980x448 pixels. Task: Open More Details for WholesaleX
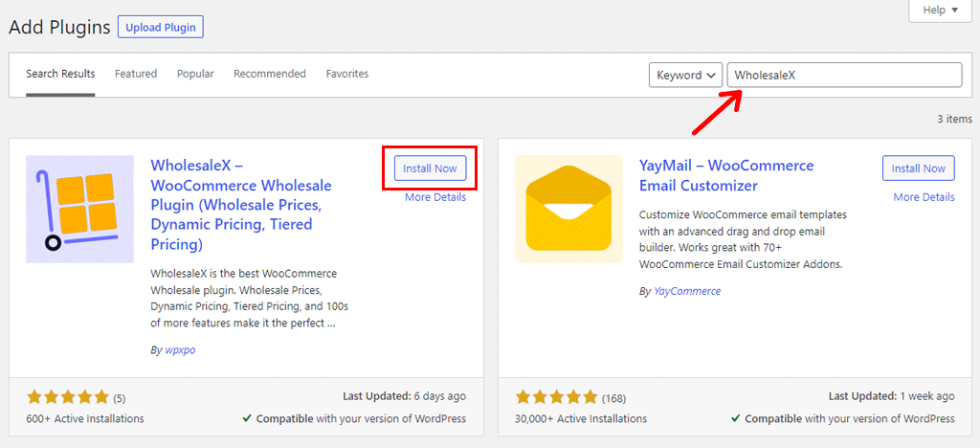pyautogui.click(x=435, y=197)
